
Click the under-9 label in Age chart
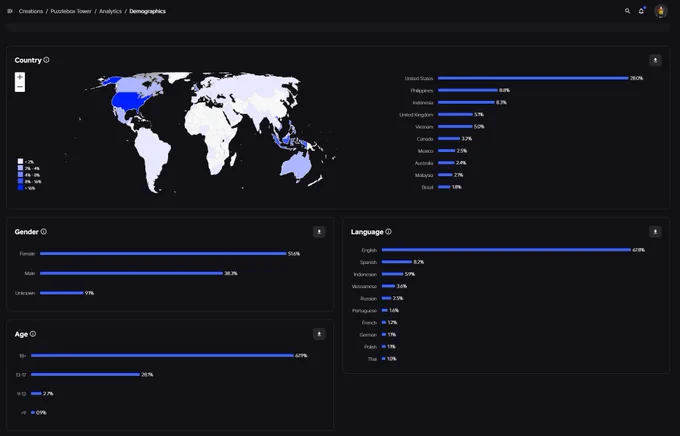(23, 413)
